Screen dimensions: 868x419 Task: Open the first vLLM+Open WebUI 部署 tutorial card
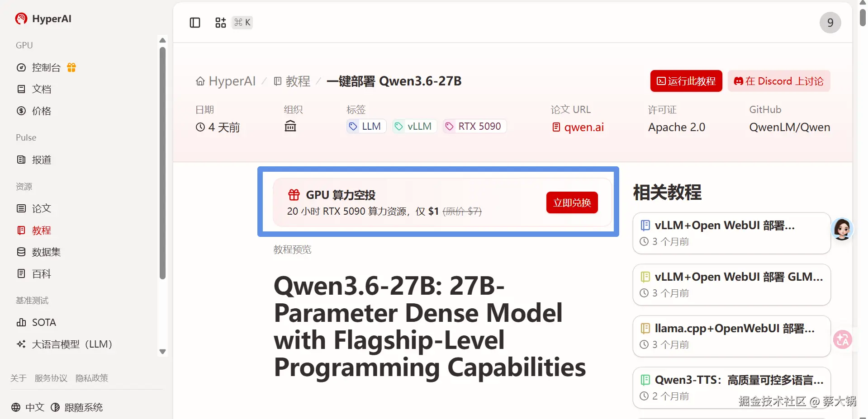(731, 233)
